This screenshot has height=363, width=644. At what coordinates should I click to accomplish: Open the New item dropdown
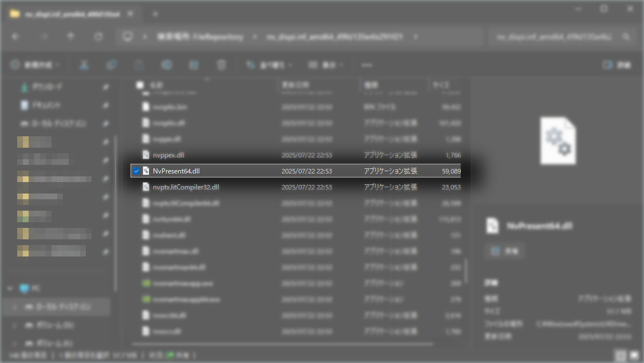pyautogui.click(x=35, y=65)
